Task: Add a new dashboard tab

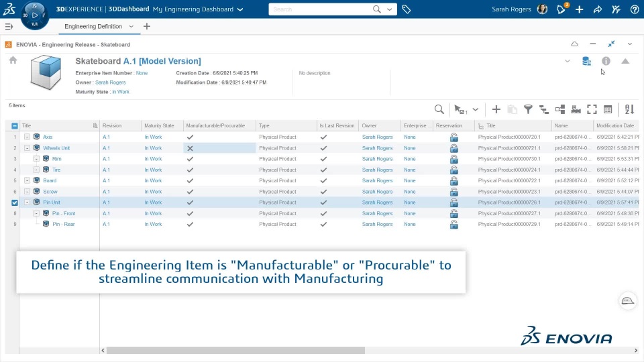Action: tap(147, 26)
